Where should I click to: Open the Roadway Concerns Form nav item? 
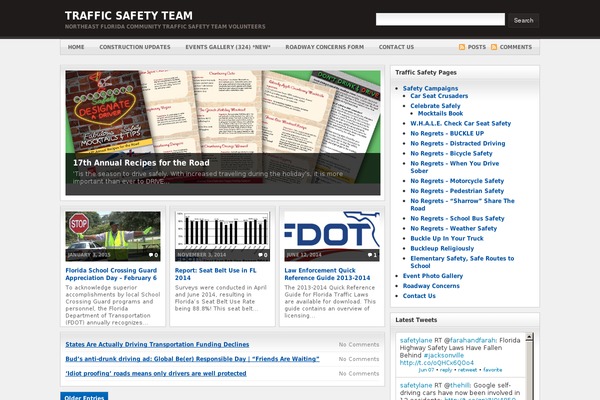324,47
